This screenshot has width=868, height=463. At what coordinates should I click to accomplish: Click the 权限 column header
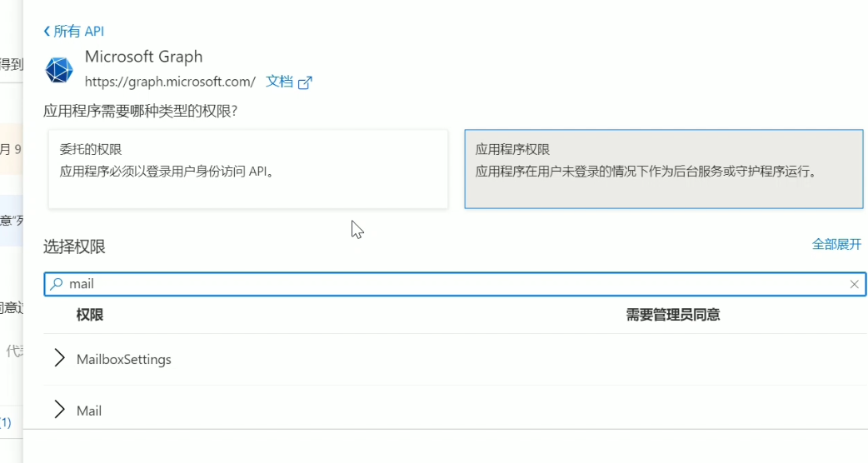pos(90,316)
